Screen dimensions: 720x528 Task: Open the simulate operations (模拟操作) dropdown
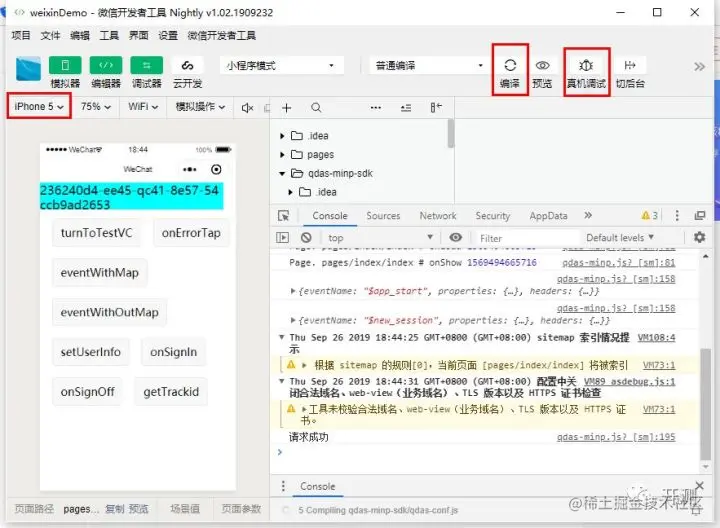pyautogui.click(x=200, y=107)
